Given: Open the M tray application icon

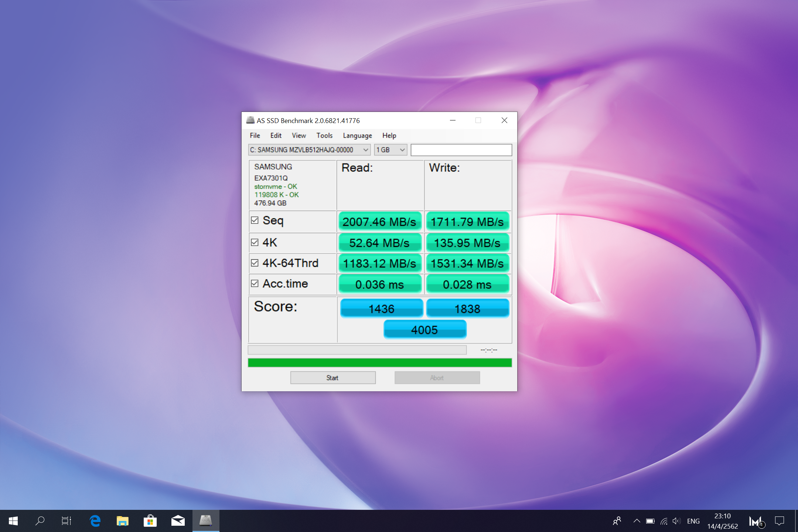Looking at the screenshot, I should click(x=756, y=521).
